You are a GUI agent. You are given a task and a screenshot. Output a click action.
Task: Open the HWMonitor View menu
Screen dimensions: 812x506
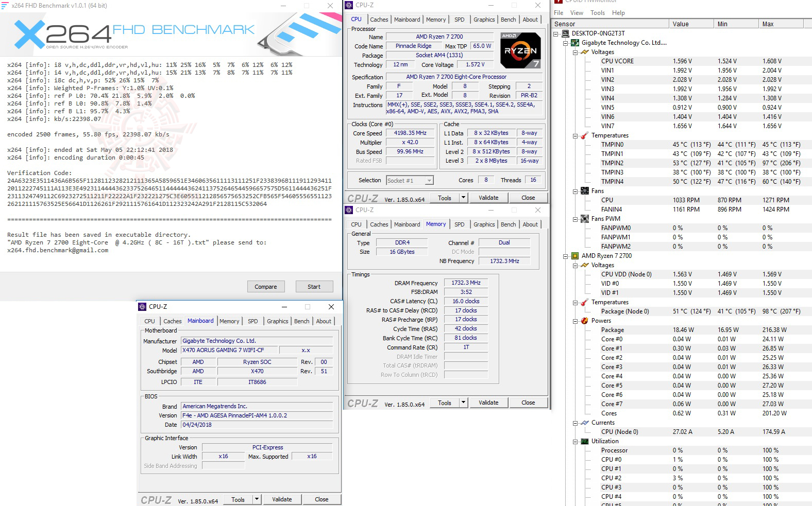coord(577,13)
